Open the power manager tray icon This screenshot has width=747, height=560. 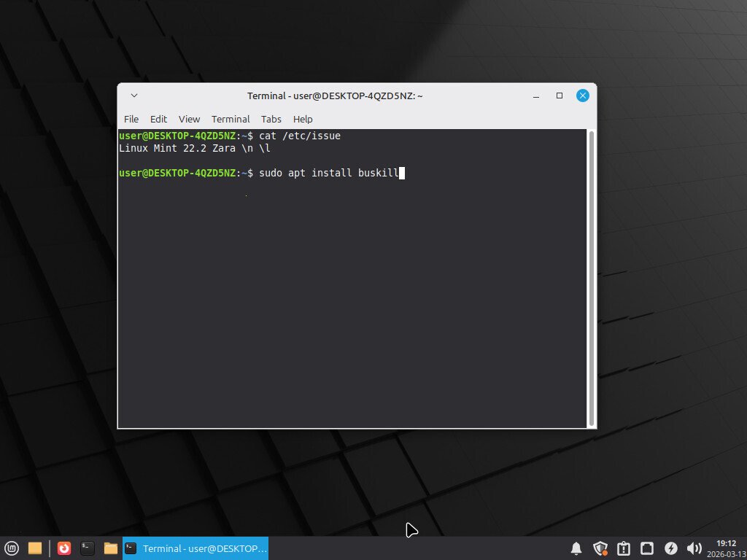click(671, 548)
